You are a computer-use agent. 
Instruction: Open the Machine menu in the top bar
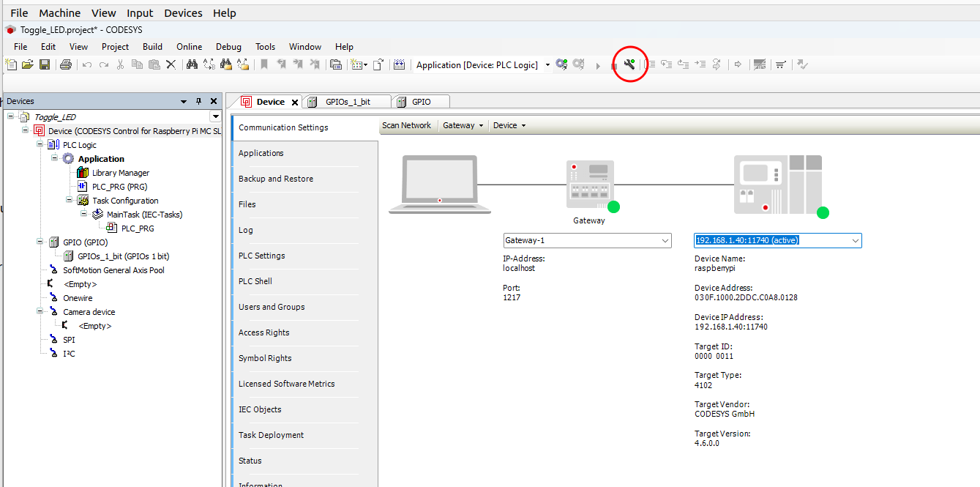[60, 12]
